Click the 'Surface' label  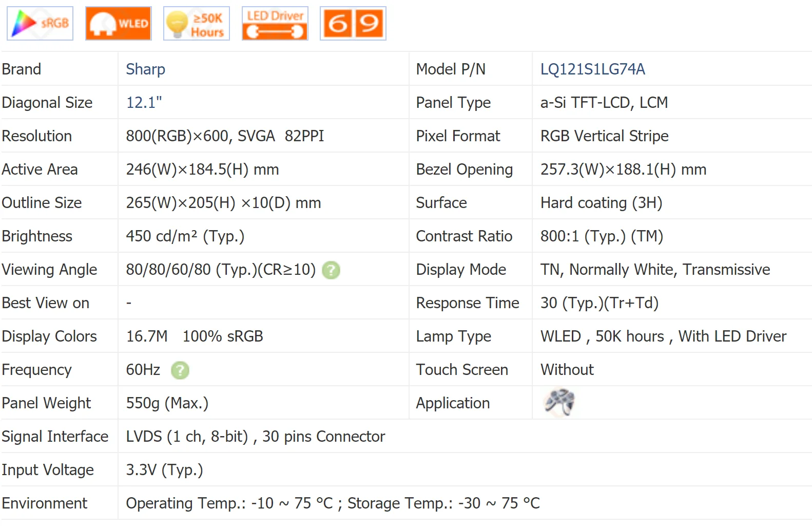tap(442, 203)
